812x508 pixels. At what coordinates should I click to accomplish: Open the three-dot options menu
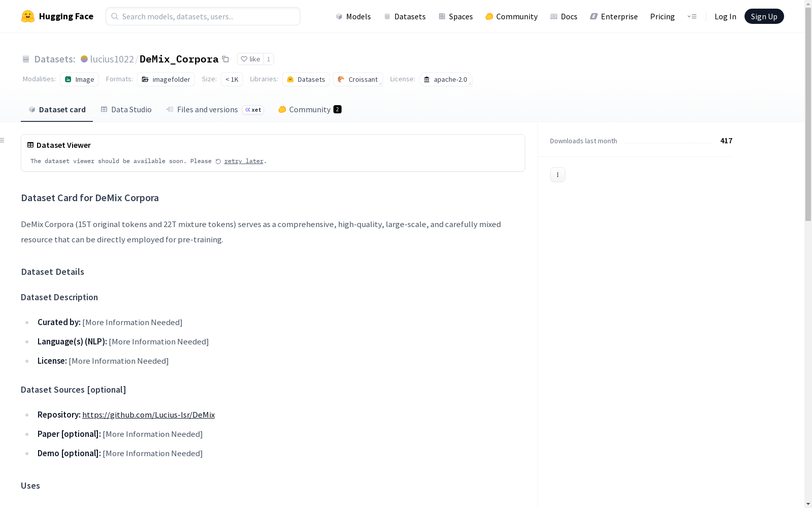click(x=558, y=175)
